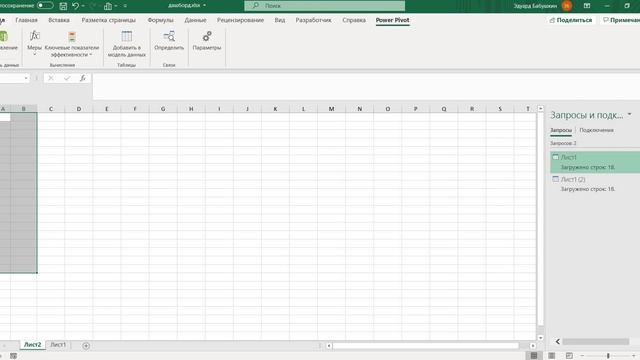Screen dimensions: 640x360
Task: Click the chart icon in the quick access toolbar
Action: [108, 6]
